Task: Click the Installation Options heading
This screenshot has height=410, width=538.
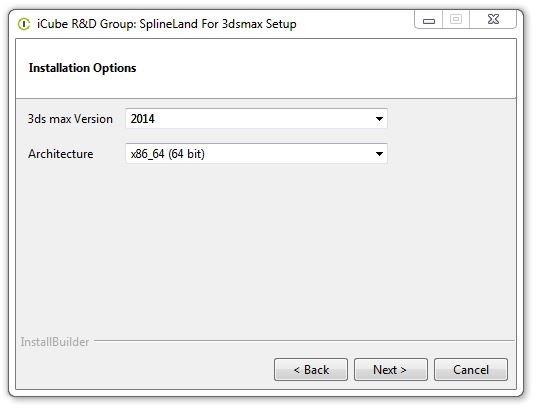Action: pyautogui.click(x=82, y=68)
